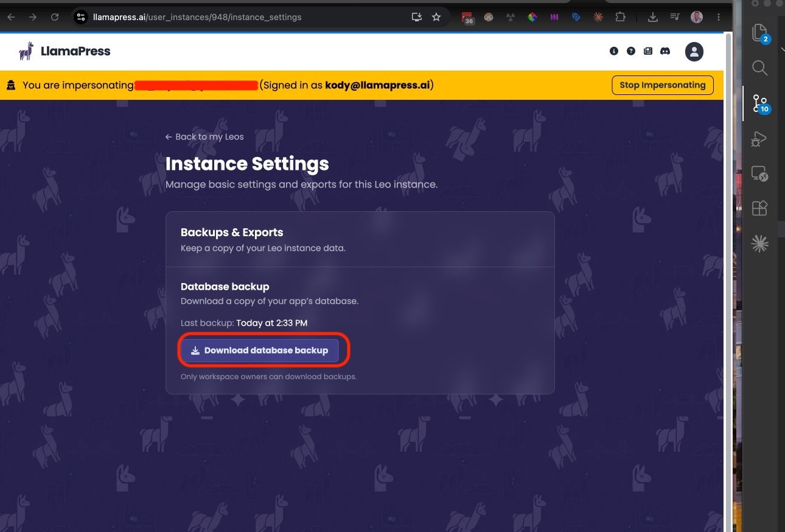Screen dimensions: 785x532
Task: Open the radiation symbol extension icon
Action: tap(511, 17)
